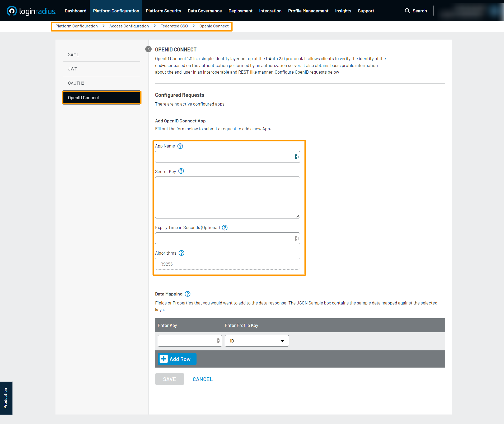Click the Search magnifier icon
The width and height of the screenshot is (504, 424).
(x=407, y=11)
